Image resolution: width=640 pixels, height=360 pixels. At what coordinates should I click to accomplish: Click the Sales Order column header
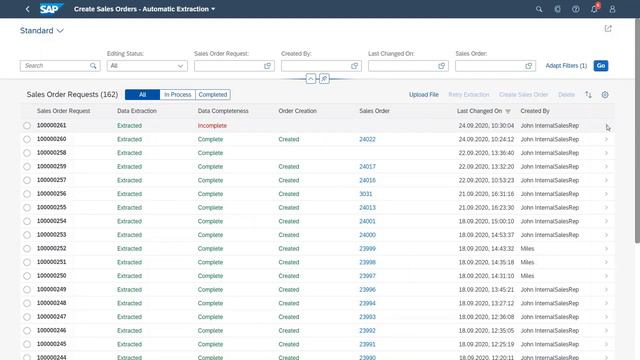pos(374,111)
